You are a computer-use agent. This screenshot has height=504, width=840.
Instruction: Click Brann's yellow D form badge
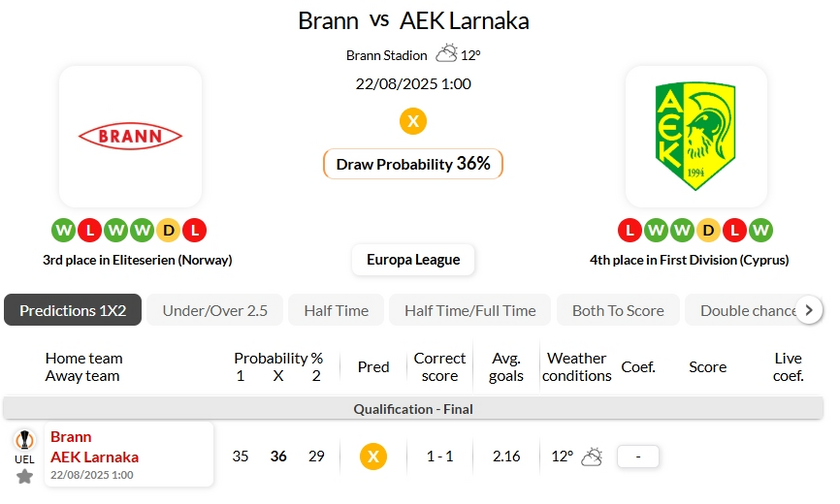[169, 230]
